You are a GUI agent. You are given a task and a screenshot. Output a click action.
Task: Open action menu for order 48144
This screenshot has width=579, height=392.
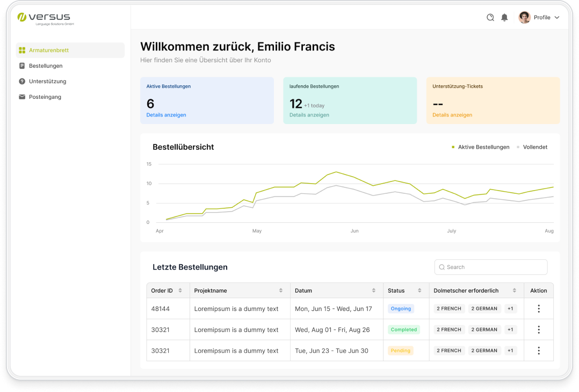[x=538, y=309]
